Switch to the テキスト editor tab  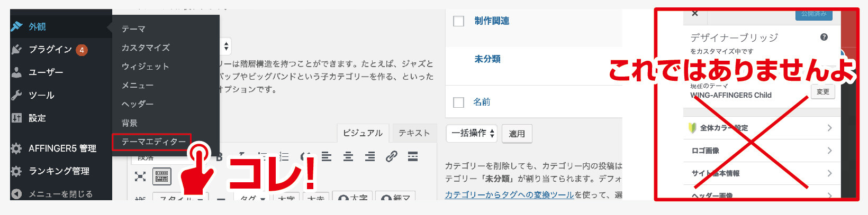click(414, 133)
